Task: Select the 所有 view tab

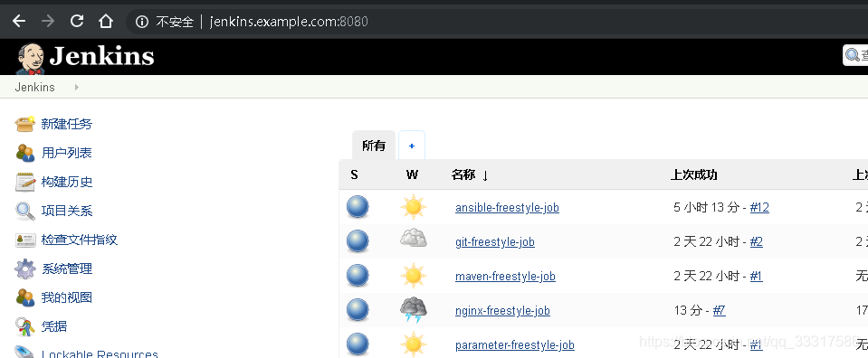Action: [x=374, y=146]
